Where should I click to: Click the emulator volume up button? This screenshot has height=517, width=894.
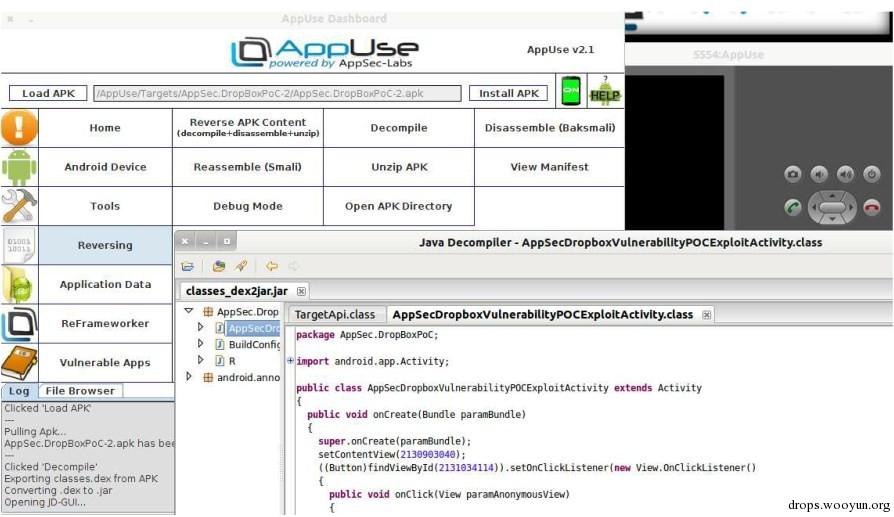point(846,174)
